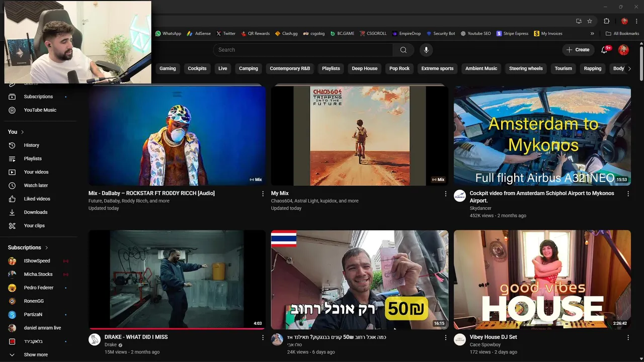
Task: Select Gaming category chip
Action: (x=168, y=68)
